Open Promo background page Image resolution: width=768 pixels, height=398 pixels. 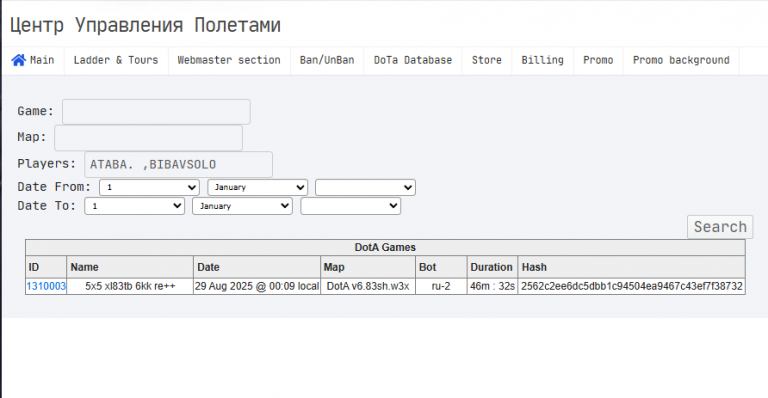point(681,60)
